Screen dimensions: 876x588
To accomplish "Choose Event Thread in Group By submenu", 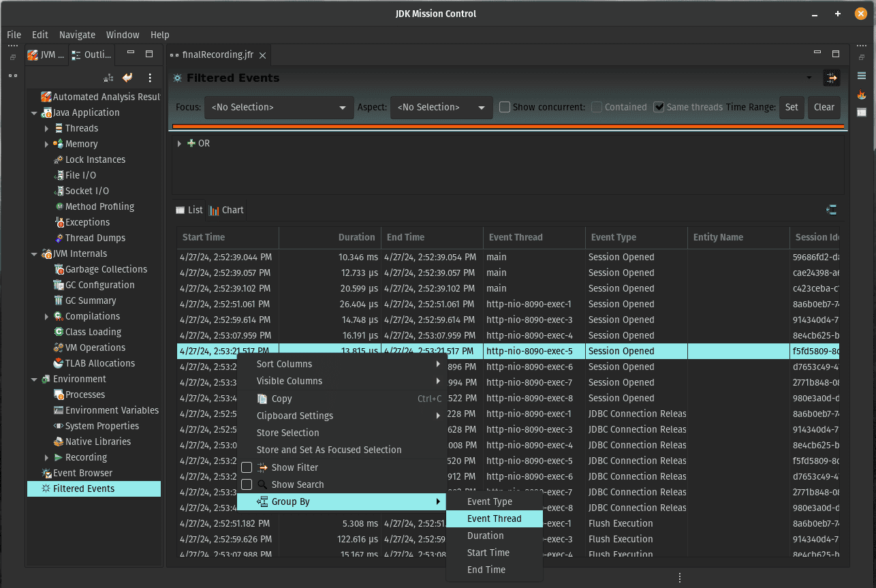I will click(x=495, y=519).
